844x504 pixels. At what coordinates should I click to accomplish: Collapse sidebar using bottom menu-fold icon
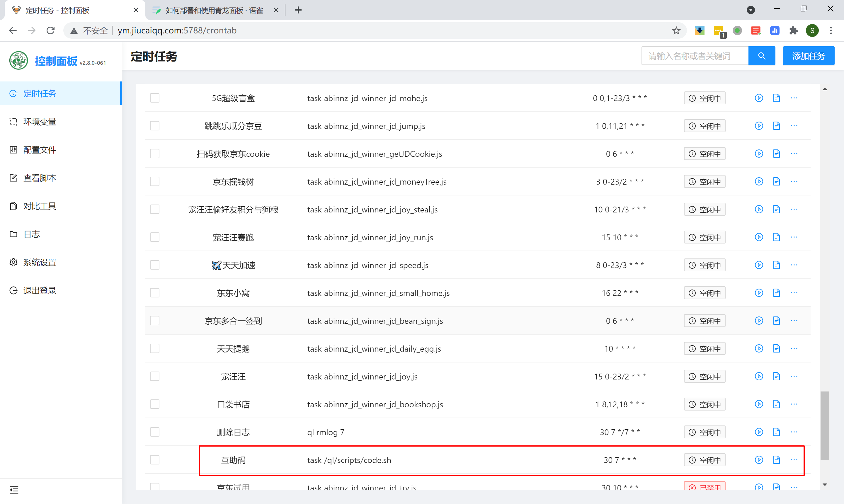click(x=14, y=489)
